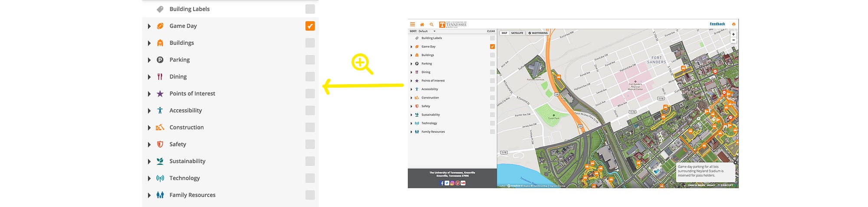Image resolution: width=868 pixels, height=207 pixels.
Task: Click the Game Day football icon in enlarged panel
Action: 160,26
